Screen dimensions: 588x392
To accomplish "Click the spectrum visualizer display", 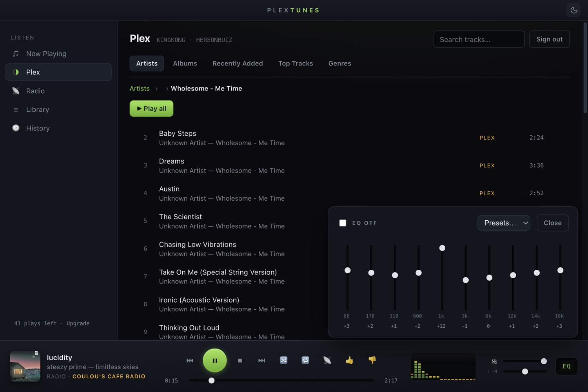I will pyautogui.click(x=443, y=367).
